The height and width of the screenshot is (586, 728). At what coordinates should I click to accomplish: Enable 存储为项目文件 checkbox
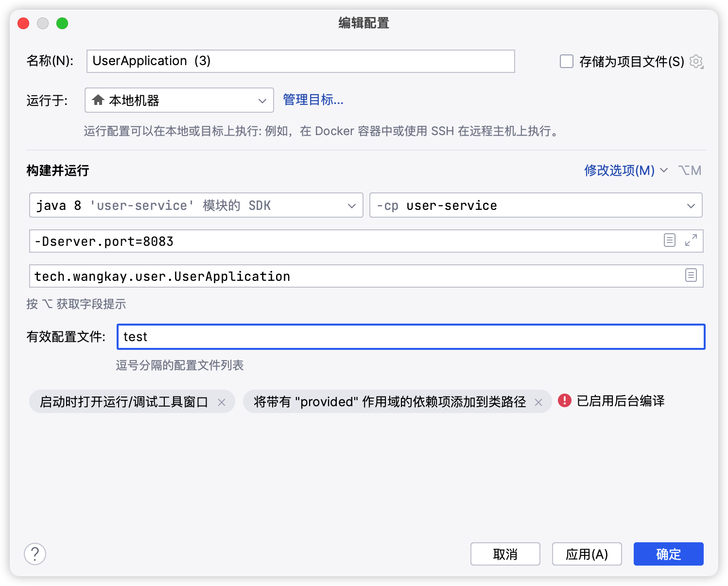[x=567, y=61]
